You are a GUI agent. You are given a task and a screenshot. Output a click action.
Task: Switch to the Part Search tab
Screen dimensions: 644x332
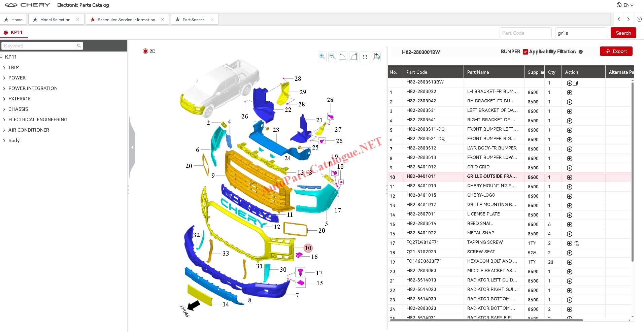(x=194, y=20)
